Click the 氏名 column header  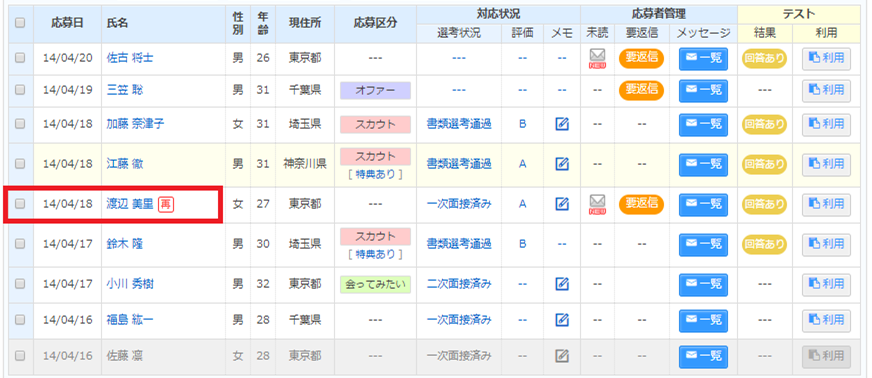(x=117, y=23)
